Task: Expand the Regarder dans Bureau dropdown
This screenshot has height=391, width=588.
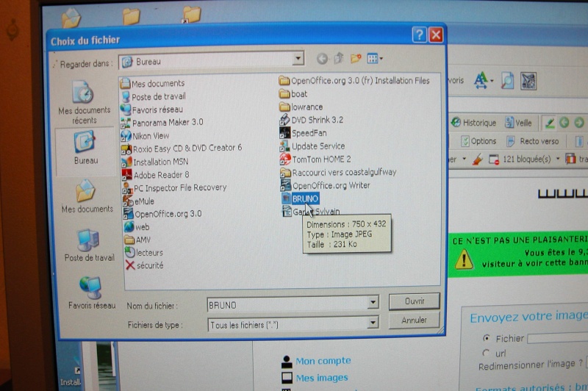Action: tap(298, 59)
